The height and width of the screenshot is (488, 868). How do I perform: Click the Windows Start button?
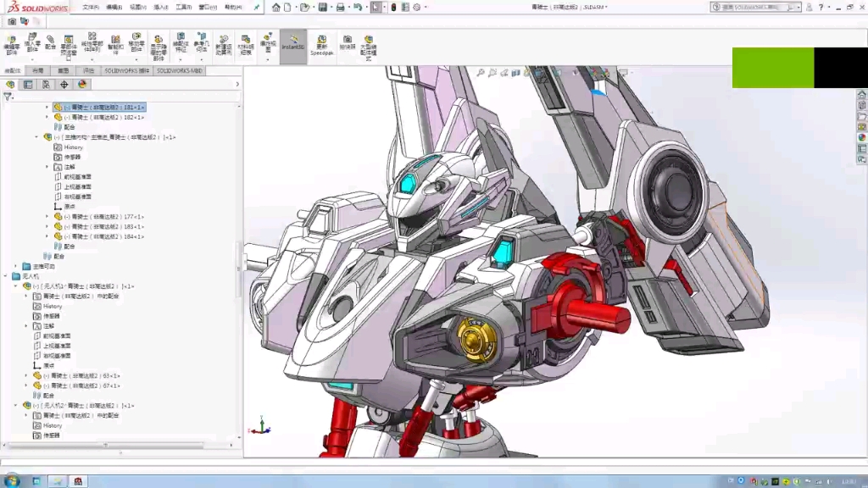coord(12,481)
